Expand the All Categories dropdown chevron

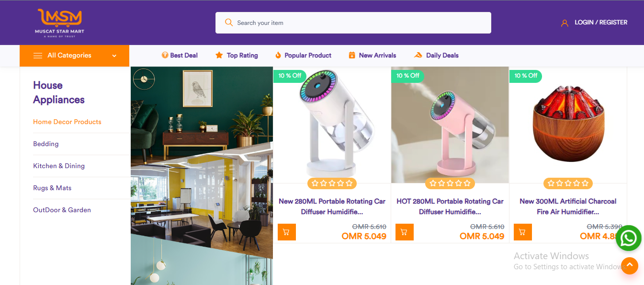(x=114, y=56)
